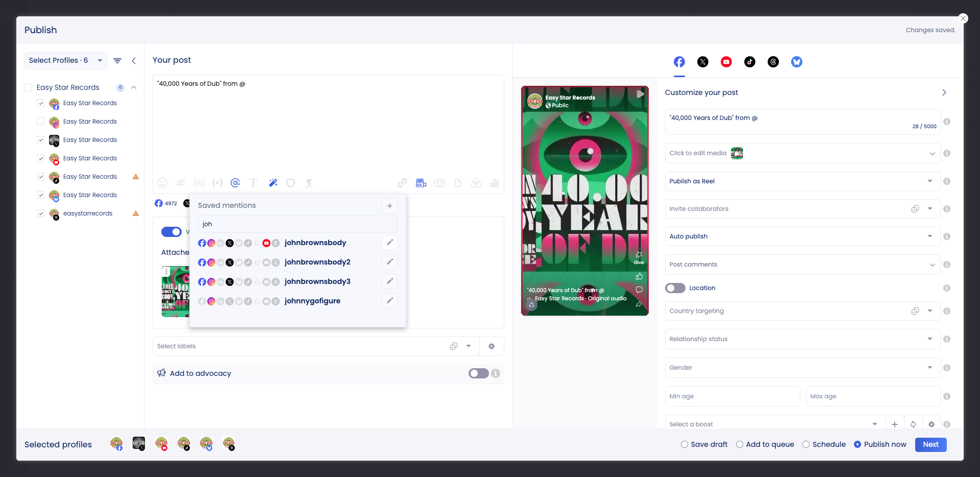Viewport: 980px width, 477px height.
Task: Edit the johnbrownsbody mention
Action: (389, 243)
